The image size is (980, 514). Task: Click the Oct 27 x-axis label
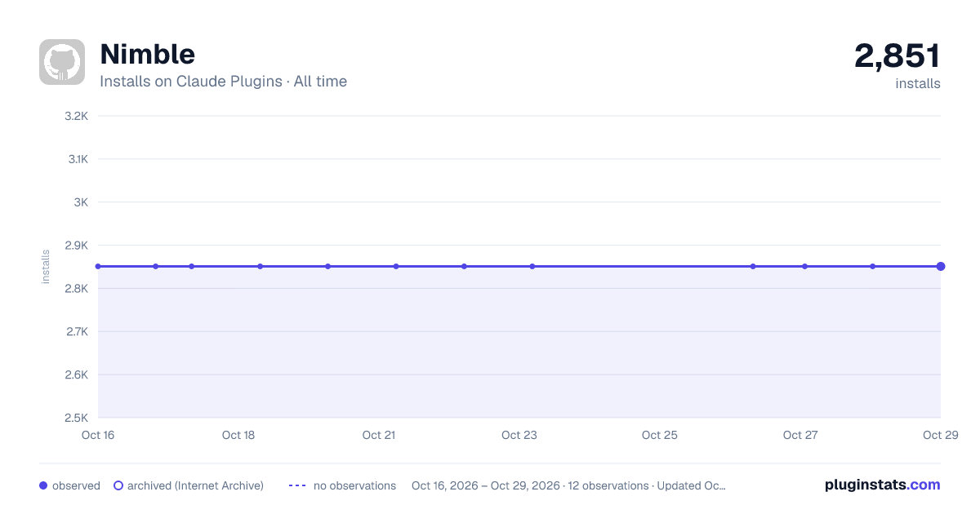tap(800, 435)
